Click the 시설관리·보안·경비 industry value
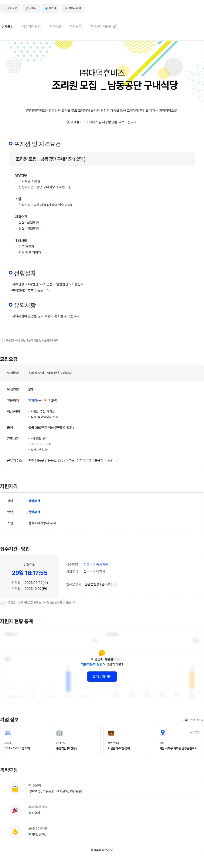204x868 pixels. [x=119, y=748]
